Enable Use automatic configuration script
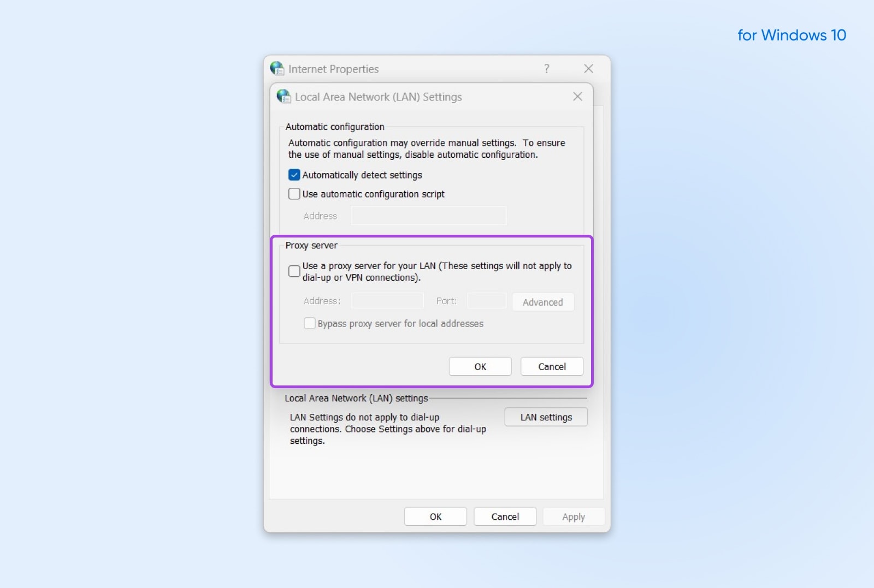874x588 pixels. pyautogui.click(x=294, y=194)
